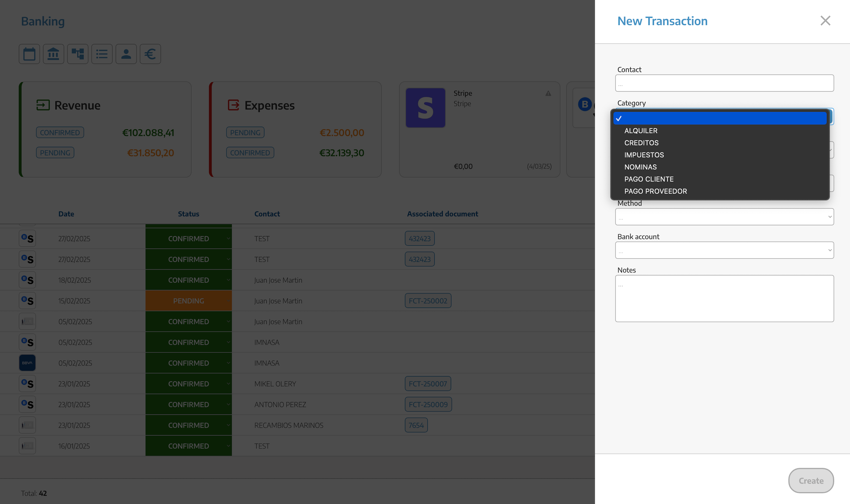Viewport: 850px width, 504px height.
Task: Open the calendar filter icon
Action: click(x=29, y=54)
